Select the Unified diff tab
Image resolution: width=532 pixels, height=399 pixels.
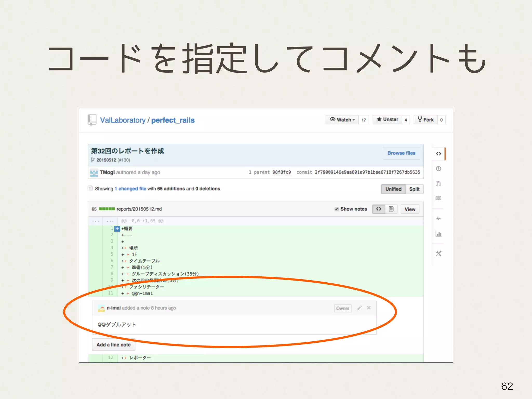coord(393,189)
